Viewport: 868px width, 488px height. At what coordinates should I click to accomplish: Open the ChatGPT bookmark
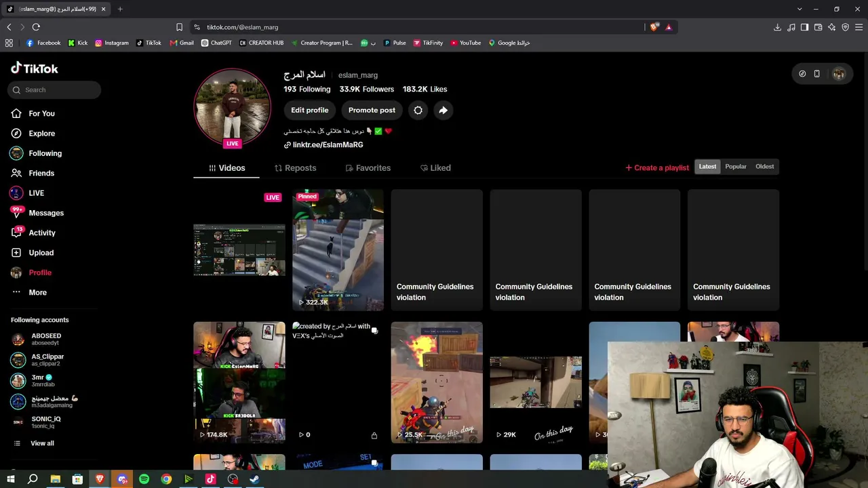point(216,43)
